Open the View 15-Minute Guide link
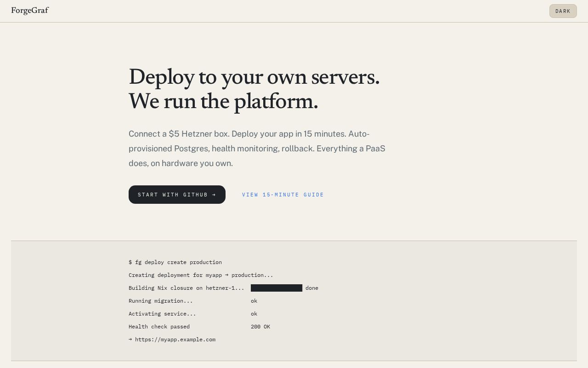Screen dimensions: 588x368 (283, 195)
